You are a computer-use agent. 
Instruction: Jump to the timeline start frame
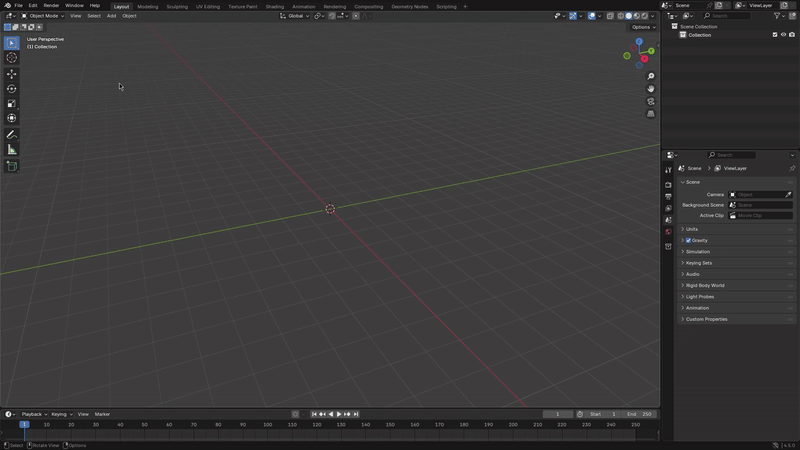point(314,414)
